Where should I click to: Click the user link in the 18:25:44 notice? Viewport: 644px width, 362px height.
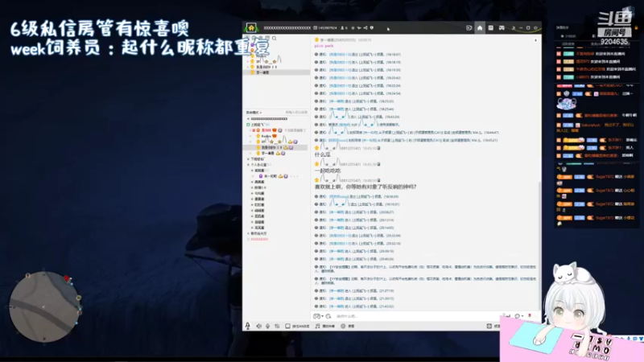click(336, 109)
